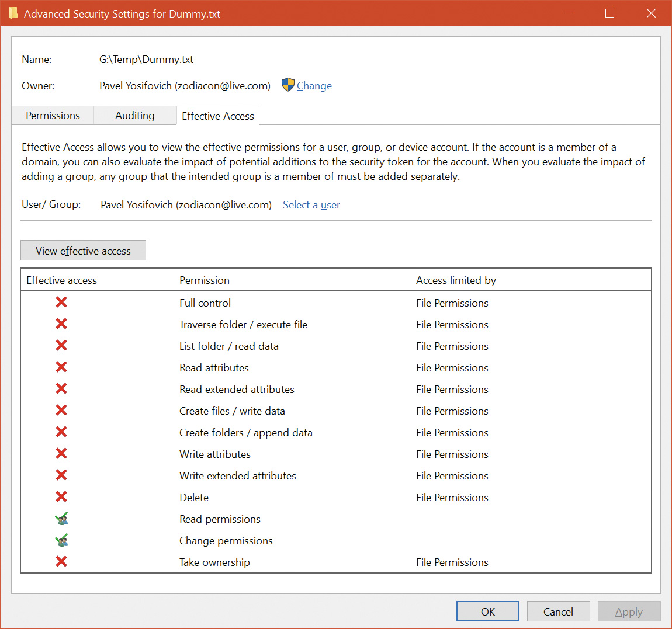Confirm with the OK button
Image resolution: width=672 pixels, height=629 pixels.
487,611
